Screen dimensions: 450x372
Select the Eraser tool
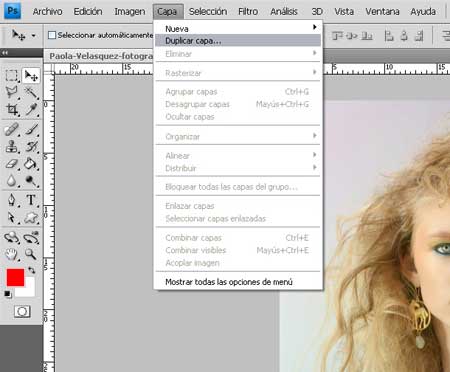click(12, 164)
